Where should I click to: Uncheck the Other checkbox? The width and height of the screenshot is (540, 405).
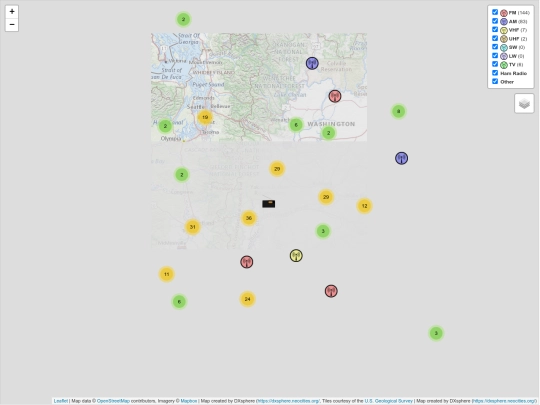[495, 81]
